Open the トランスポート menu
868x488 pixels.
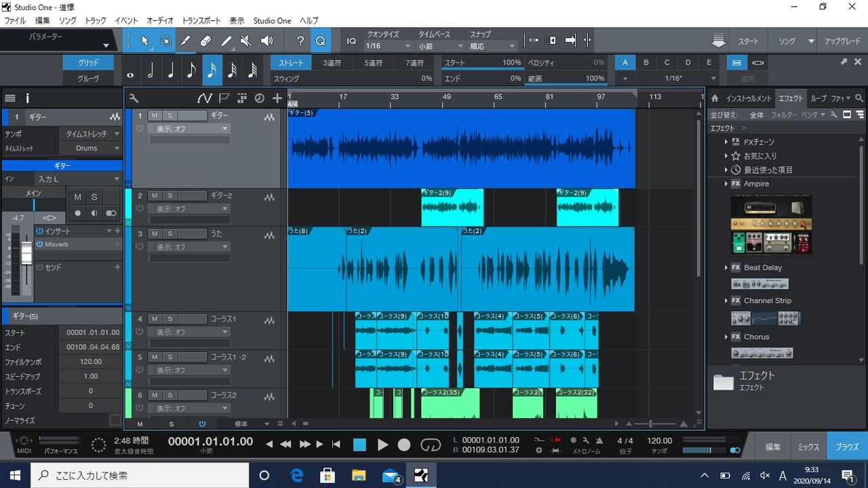tap(203, 21)
